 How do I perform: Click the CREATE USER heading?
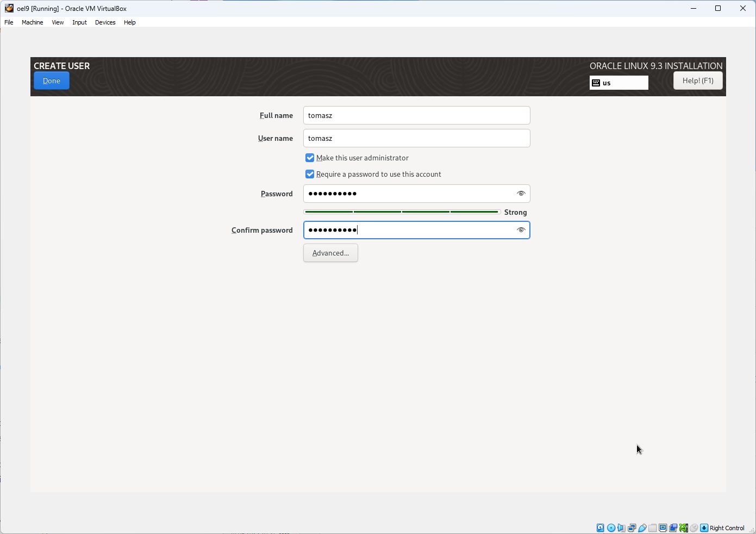pos(62,66)
